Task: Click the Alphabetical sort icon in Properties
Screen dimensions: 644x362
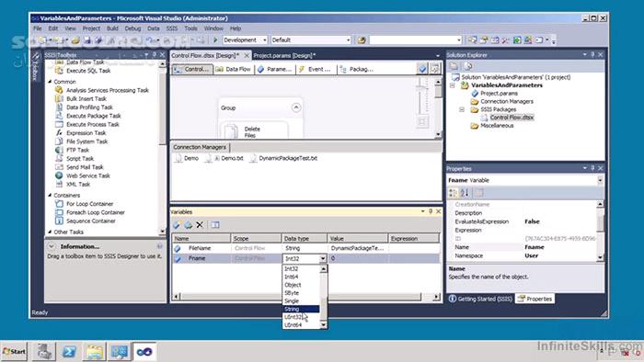Action: (465, 192)
